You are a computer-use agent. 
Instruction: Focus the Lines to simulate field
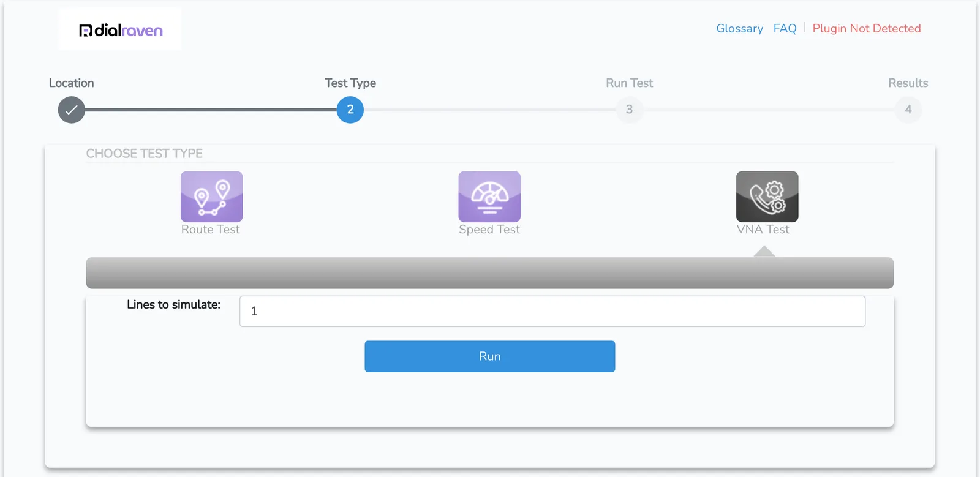552,311
